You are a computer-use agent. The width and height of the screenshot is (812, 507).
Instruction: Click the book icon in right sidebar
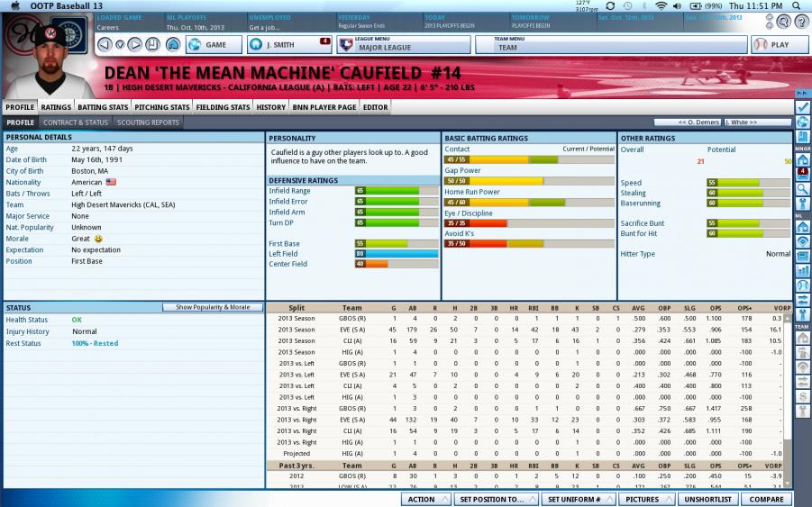tap(803, 137)
